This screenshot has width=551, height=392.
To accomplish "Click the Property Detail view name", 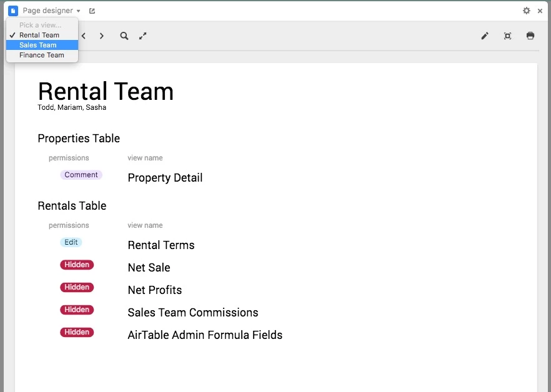I will 165,178.
